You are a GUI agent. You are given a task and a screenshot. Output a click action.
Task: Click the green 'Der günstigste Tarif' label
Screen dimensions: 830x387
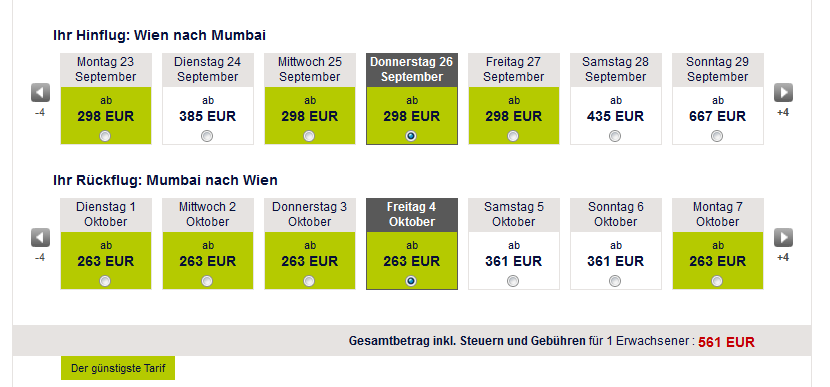point(118,368)
